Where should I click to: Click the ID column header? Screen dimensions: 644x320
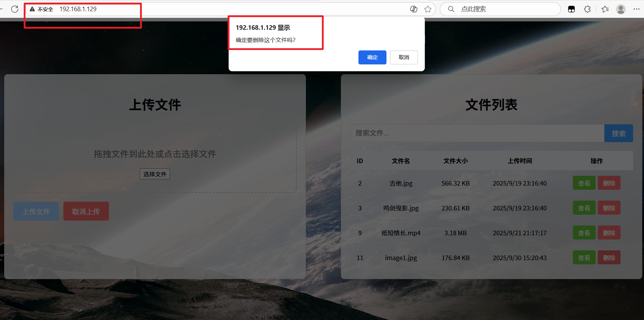click(x=360, y=161)
